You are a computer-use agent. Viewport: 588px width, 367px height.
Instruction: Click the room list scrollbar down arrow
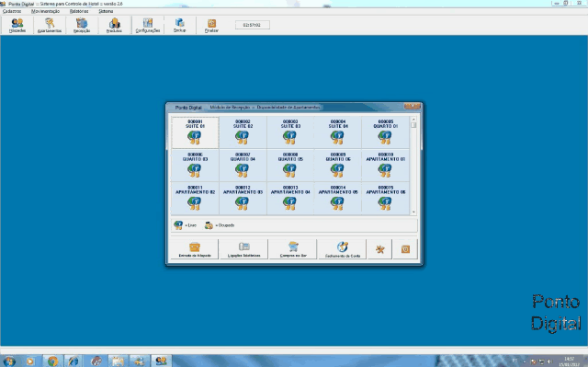413,212
